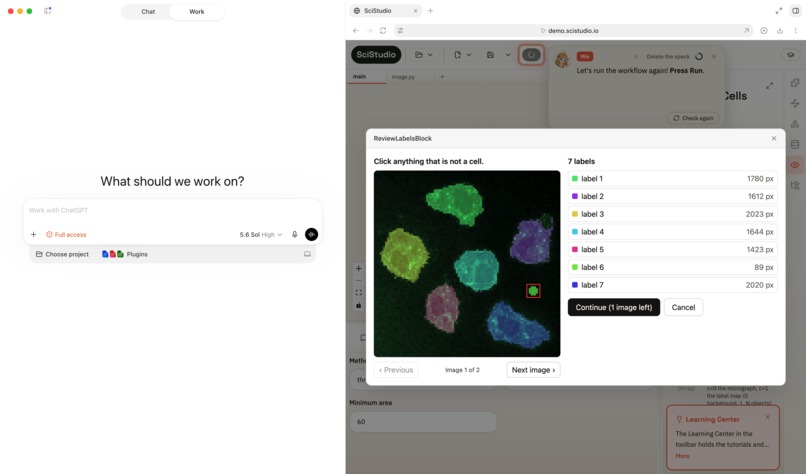Switch to Chat mode in ChatGPT window
This screenshot has height=474, width=806.
pos(148,11)
